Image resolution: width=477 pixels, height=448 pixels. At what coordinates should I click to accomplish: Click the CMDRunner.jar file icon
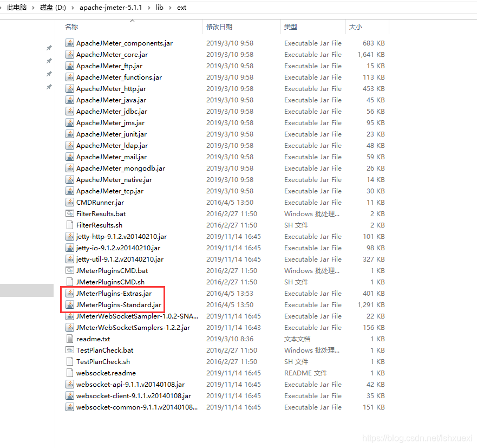[70, 203]
